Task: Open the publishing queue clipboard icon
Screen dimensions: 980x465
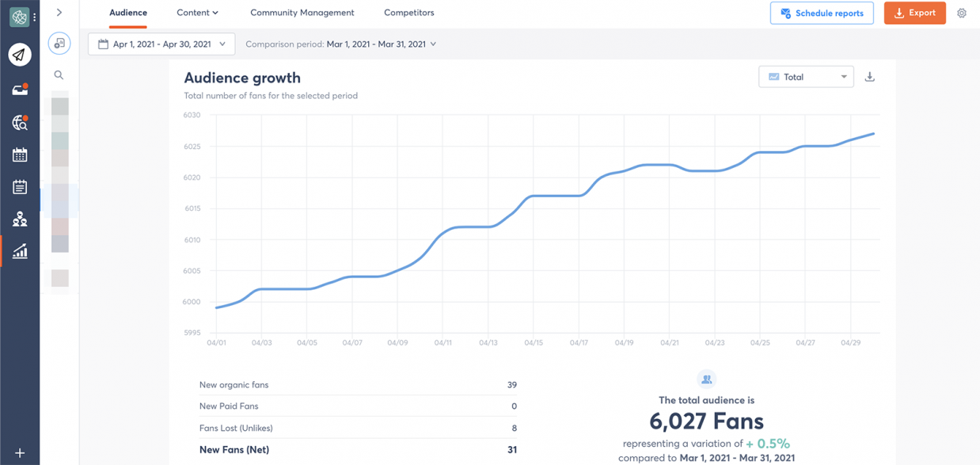Action: tap(20, 187)
